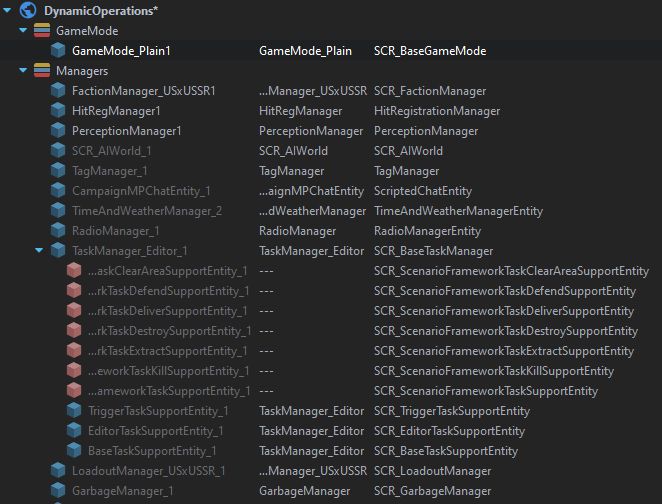Select the TimeAndWeatherManager_2 entity
This screenshot has height=504, width=662.
[147, 211]
